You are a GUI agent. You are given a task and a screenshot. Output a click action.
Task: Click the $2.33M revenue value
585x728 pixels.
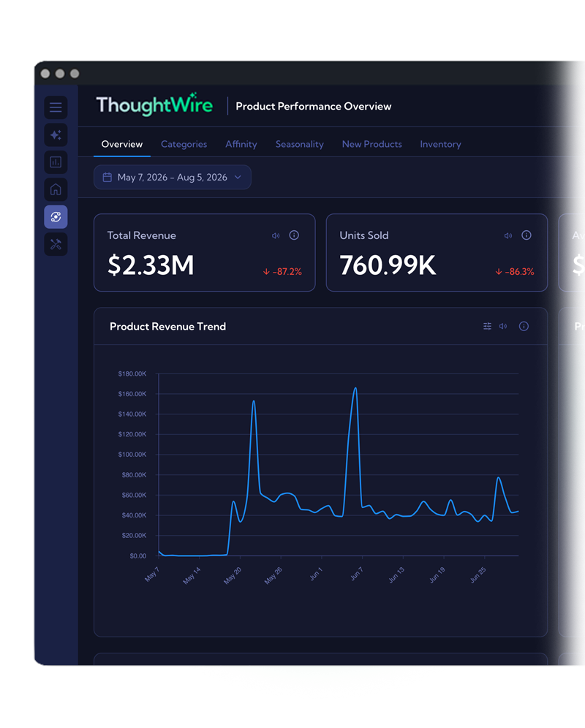click(x=151, y=265)
